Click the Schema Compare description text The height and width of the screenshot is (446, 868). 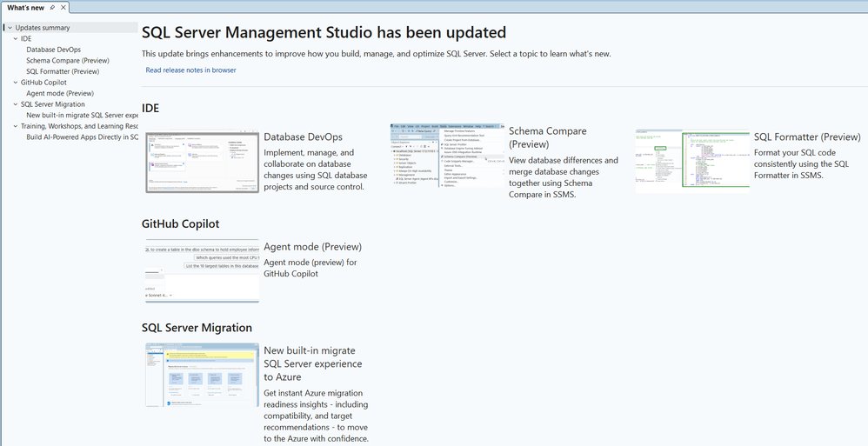point(564,177)
